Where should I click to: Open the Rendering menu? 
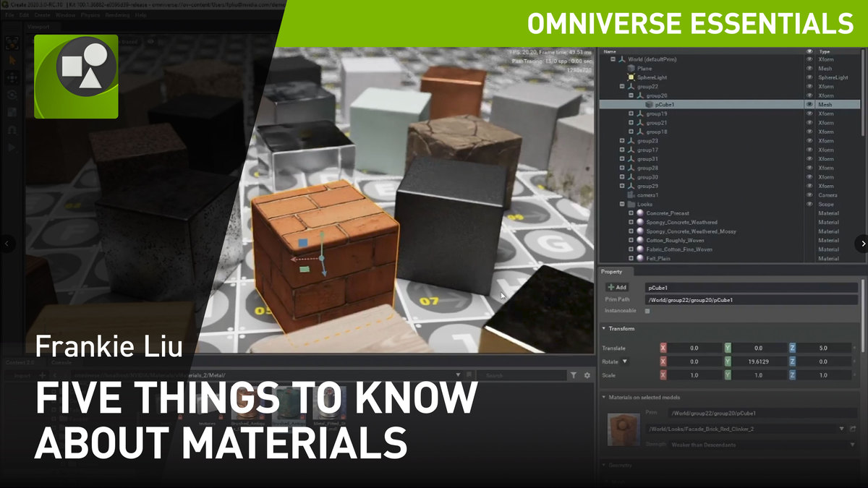click(119, 14)
